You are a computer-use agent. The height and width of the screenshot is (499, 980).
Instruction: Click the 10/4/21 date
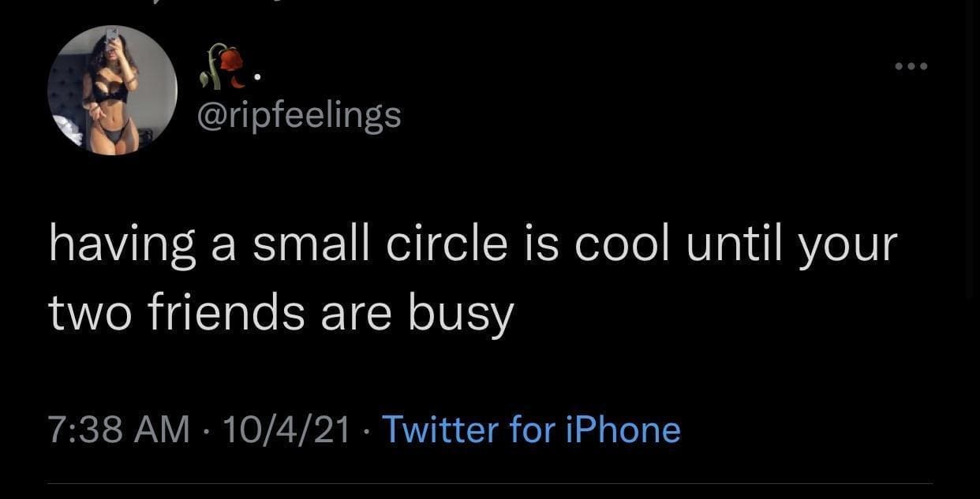(x=286, y=430)
